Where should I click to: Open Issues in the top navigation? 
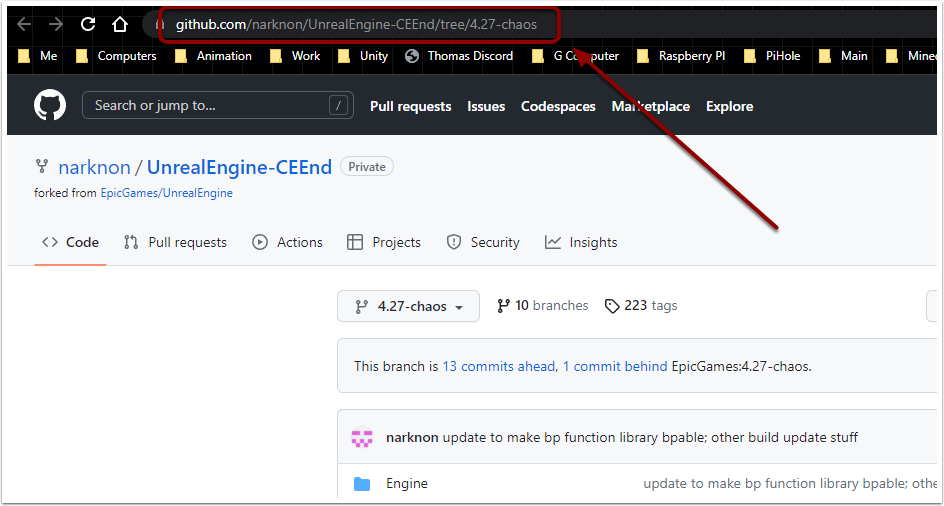pos(486,106)
